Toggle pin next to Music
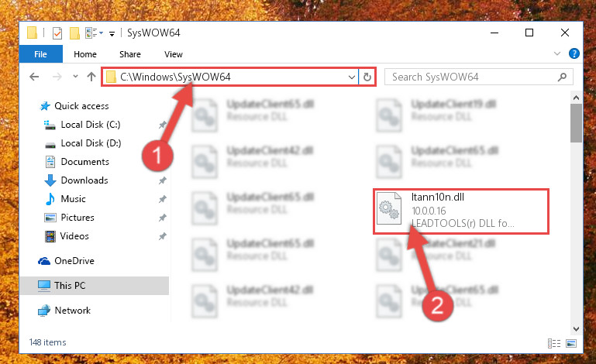The width and height of the screenshot is (596, 364). click(162, 199)
